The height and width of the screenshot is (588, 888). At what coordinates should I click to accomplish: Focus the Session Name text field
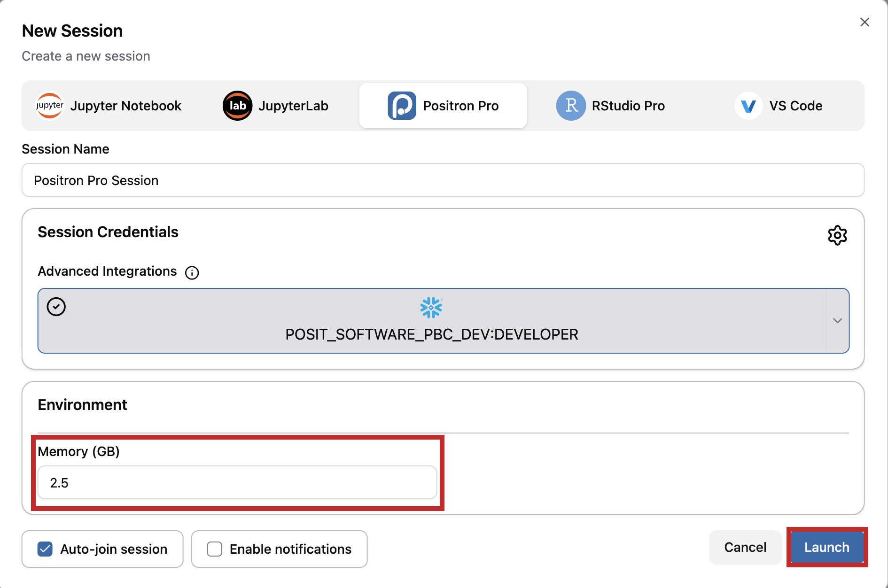[x=443, y=180]
